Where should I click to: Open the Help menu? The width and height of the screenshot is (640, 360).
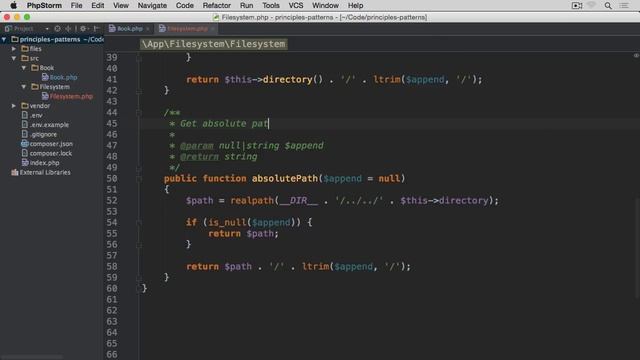[x=356, y=5]
